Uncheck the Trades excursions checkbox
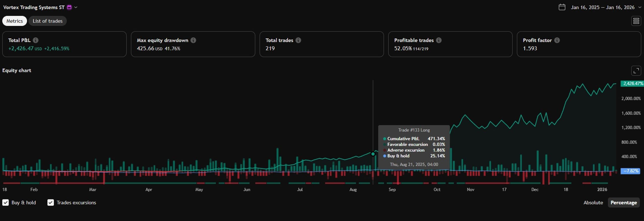 (51, 203)
